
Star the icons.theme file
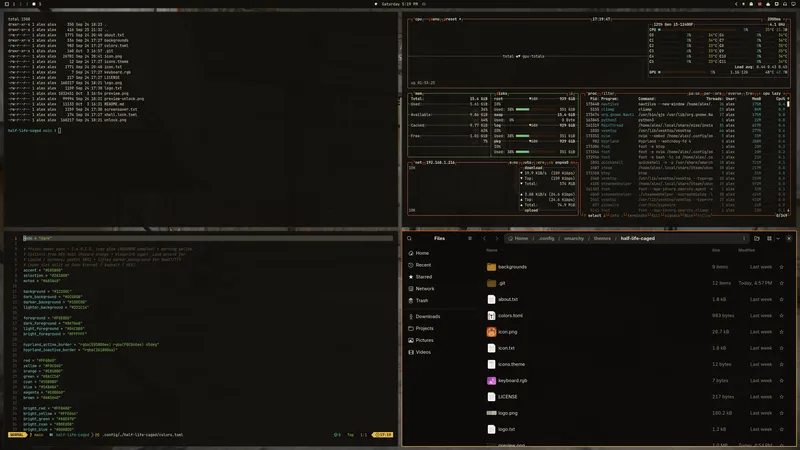pos(781,364)
